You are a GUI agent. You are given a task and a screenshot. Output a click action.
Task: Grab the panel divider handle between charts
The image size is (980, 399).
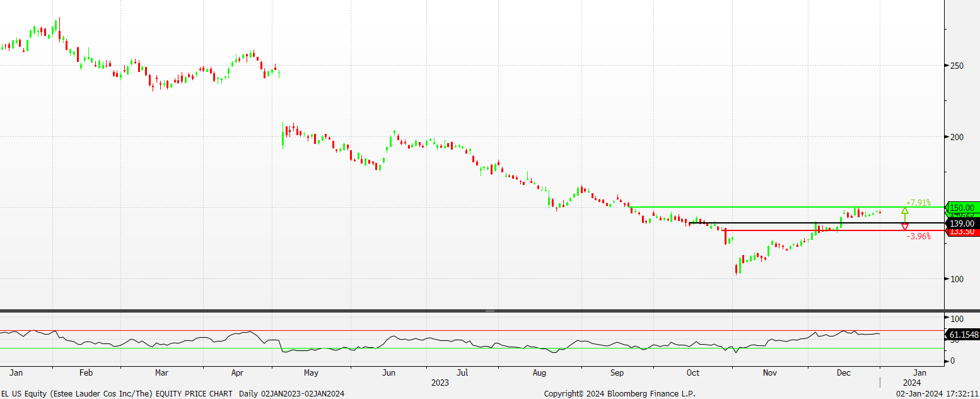tap(490, 311)
